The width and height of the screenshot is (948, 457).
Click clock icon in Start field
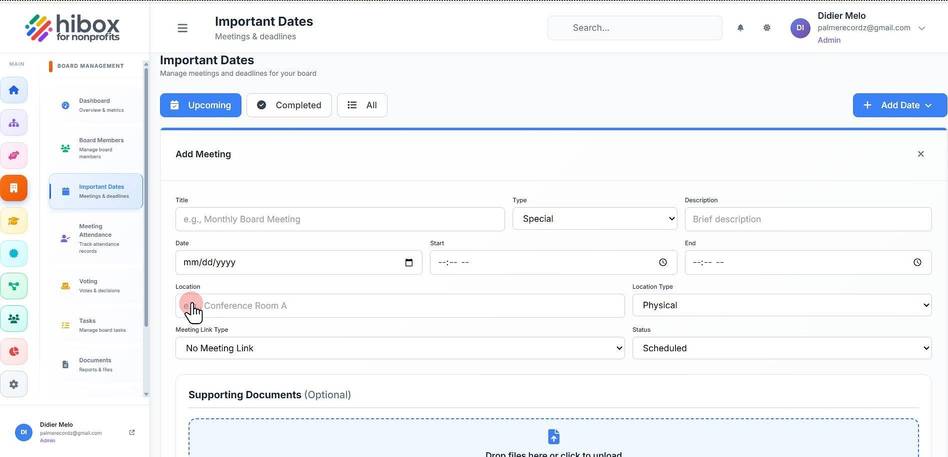663,262
